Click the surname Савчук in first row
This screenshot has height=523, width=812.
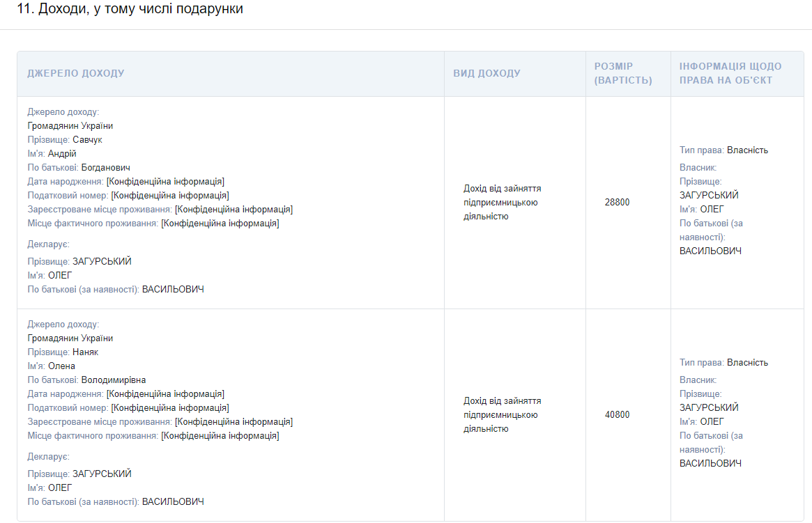87,140
